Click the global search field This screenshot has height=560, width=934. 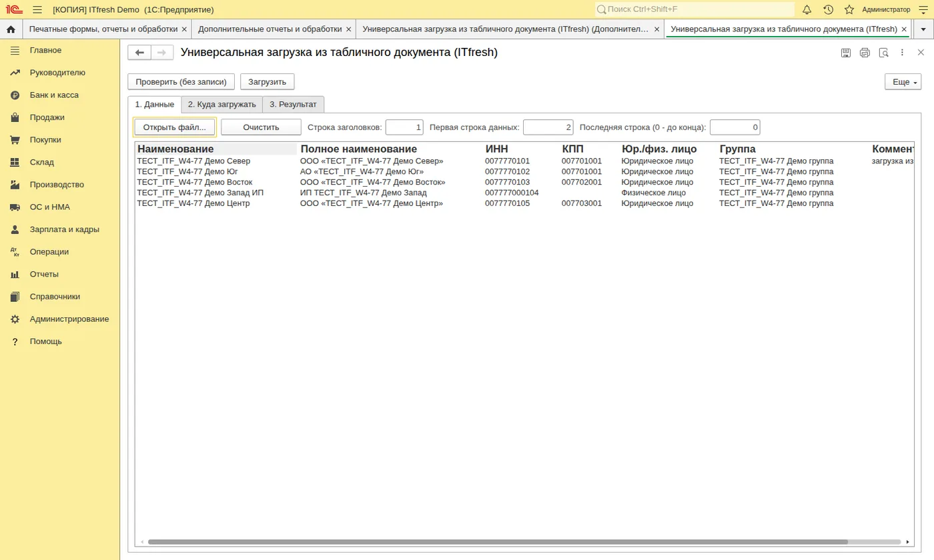(694, 9)
